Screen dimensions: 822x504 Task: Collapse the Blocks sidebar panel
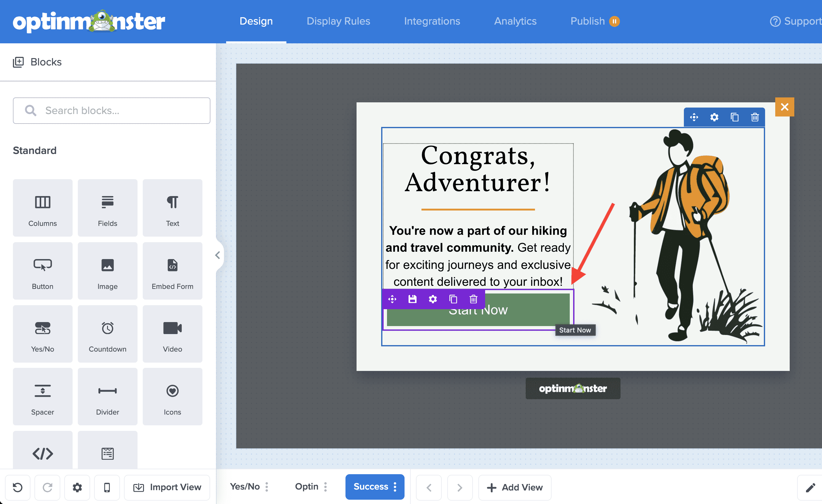217,255
